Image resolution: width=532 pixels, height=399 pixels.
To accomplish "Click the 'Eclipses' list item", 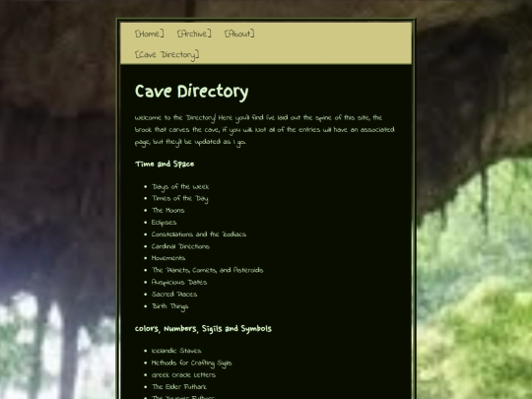I will (164, 223).
